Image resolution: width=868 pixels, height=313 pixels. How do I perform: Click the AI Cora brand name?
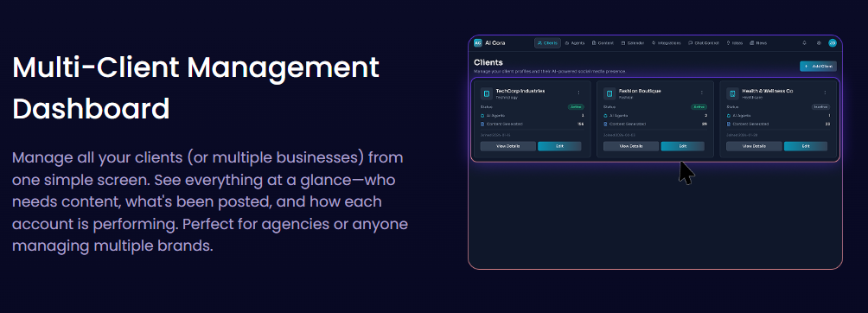(x=495, y=42)
